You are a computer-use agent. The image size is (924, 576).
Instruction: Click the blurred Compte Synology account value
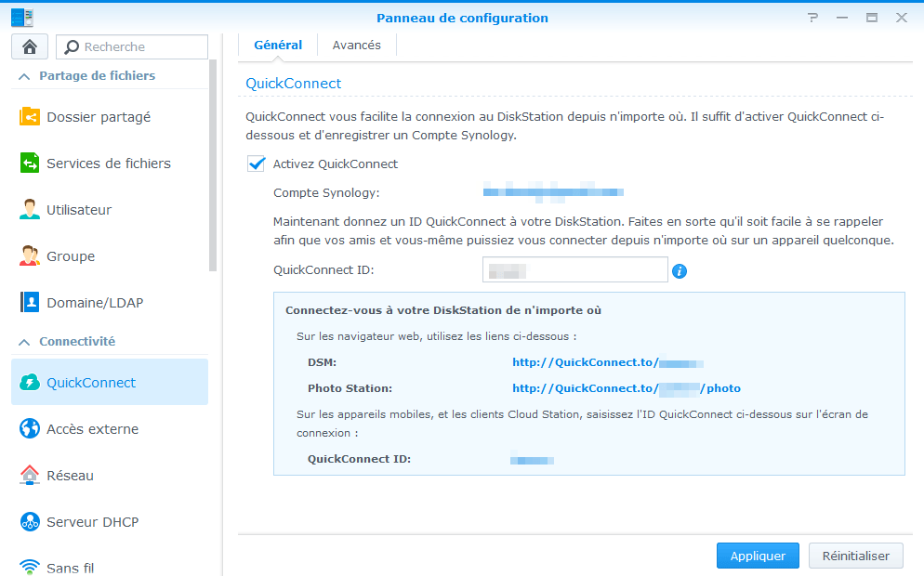pyautogui.click(x=553, y=192)
